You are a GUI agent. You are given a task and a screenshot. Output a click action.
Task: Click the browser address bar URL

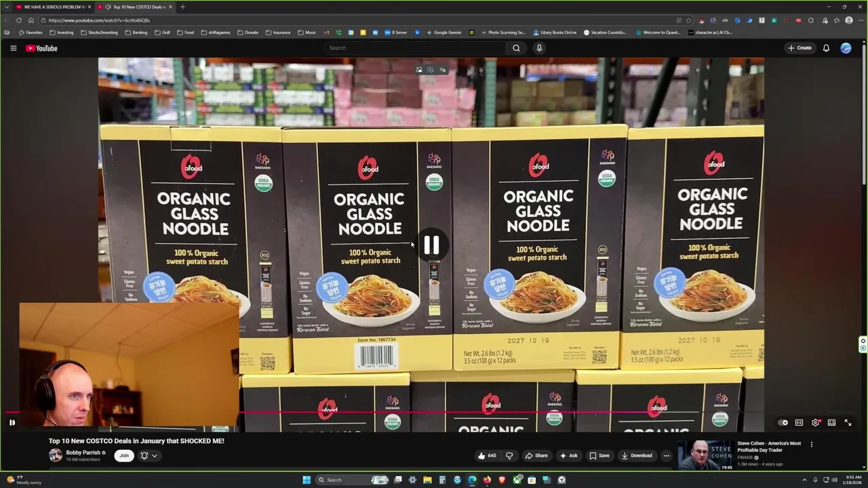click(x=99, y=20)
